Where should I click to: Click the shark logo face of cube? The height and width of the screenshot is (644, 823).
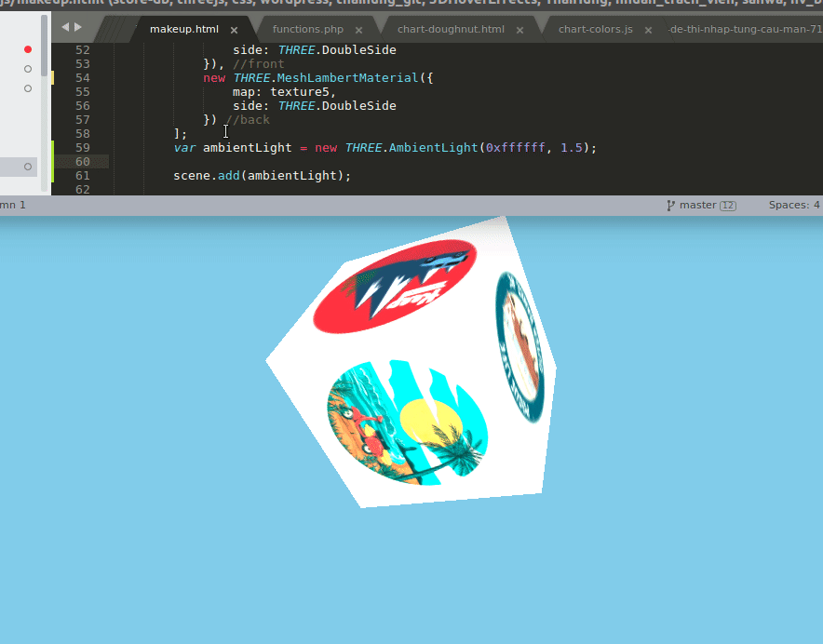[395, 287]
